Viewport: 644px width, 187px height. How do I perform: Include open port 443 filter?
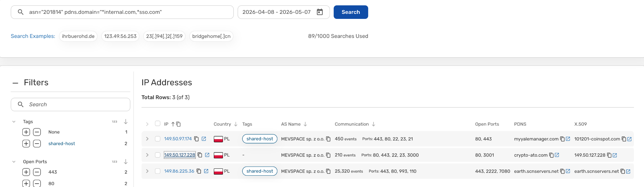26,172
